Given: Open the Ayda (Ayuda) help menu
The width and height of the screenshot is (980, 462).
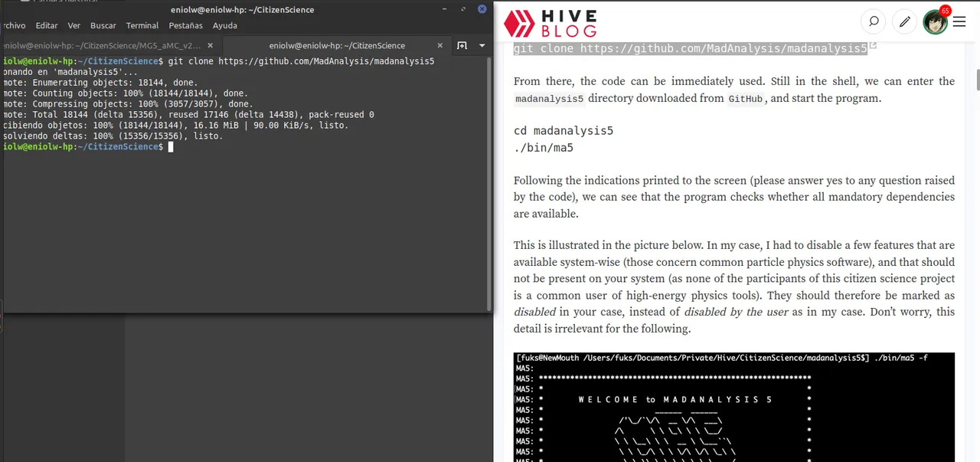Looking at the screenshot, I should click(225, 25).
